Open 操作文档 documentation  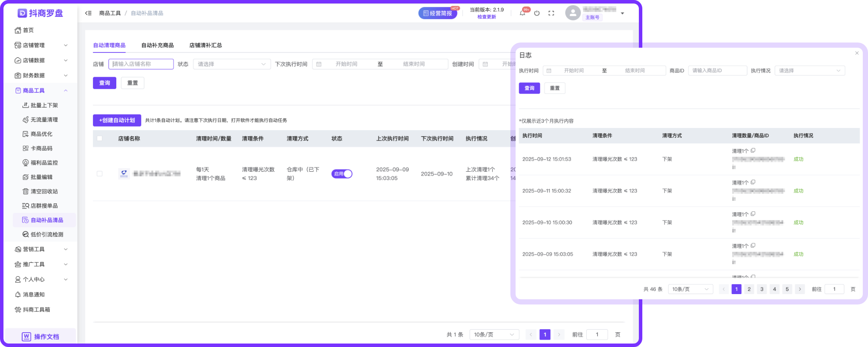pyautogui.click(x=41, y=337)
